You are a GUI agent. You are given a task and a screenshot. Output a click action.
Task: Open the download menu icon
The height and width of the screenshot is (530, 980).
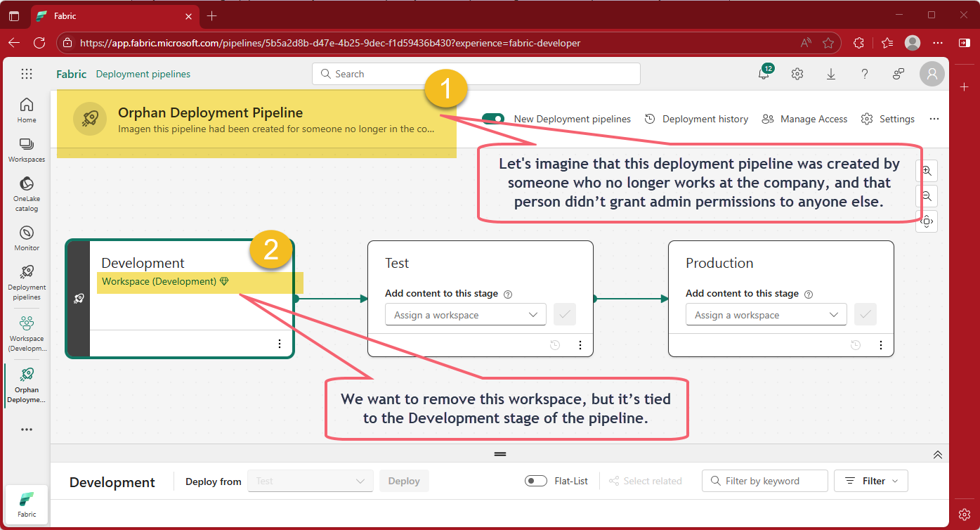click(831, 74)
